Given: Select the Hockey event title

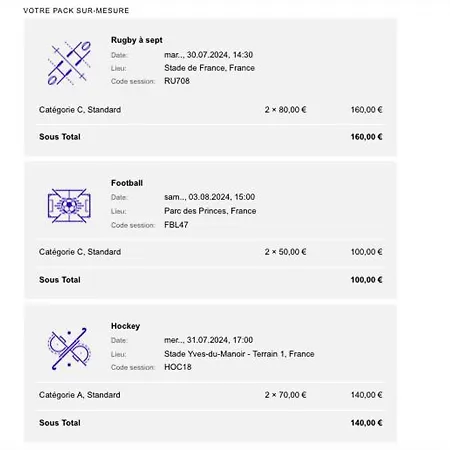Looking at the screenshot, I should pyautogui.click(x=125, y=326).
